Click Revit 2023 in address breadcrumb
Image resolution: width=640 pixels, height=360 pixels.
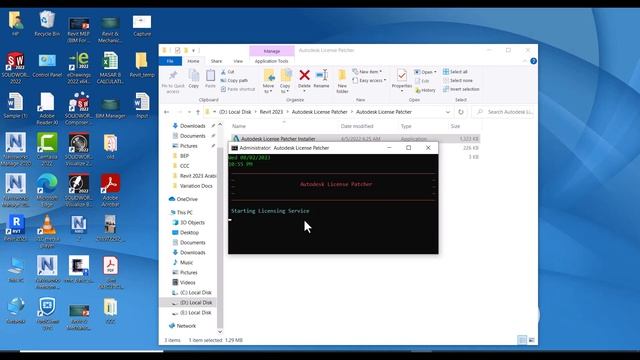(271, 112)
